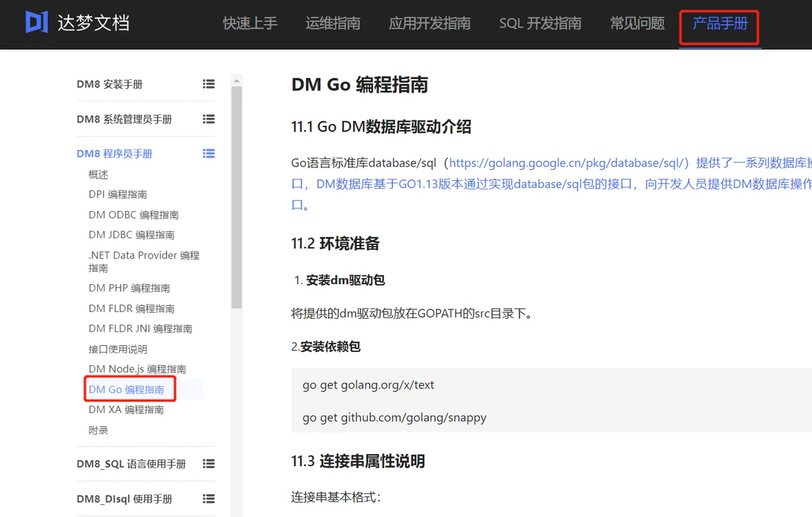Open DM8 系统管理员手册 section
This screenshot has height=517, width=812.
(125, 119)
